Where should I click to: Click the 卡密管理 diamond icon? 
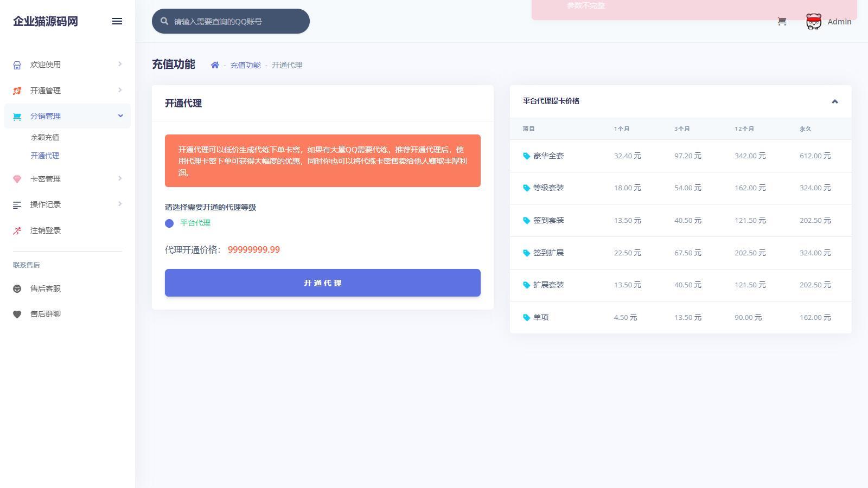17,179
